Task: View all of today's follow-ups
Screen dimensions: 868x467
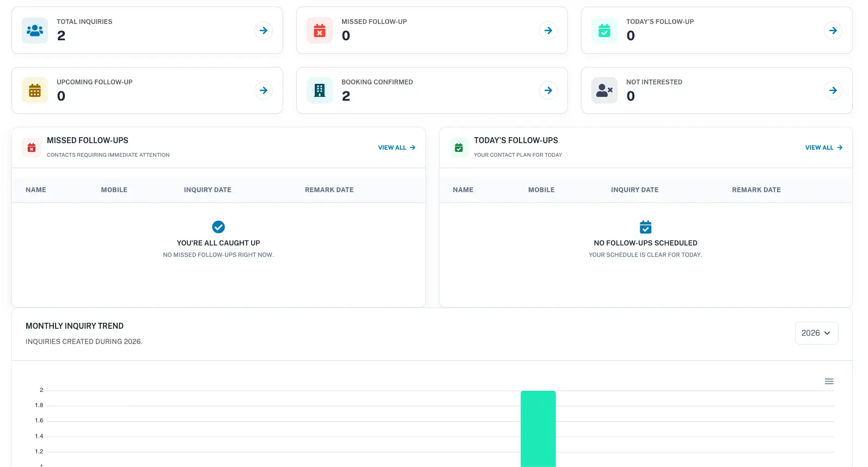Action: [824, 148]
